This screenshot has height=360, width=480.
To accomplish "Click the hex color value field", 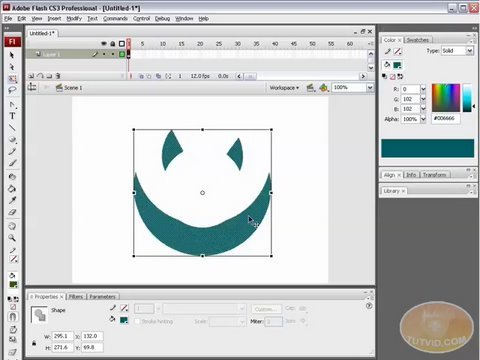I will tap(446, 118).
